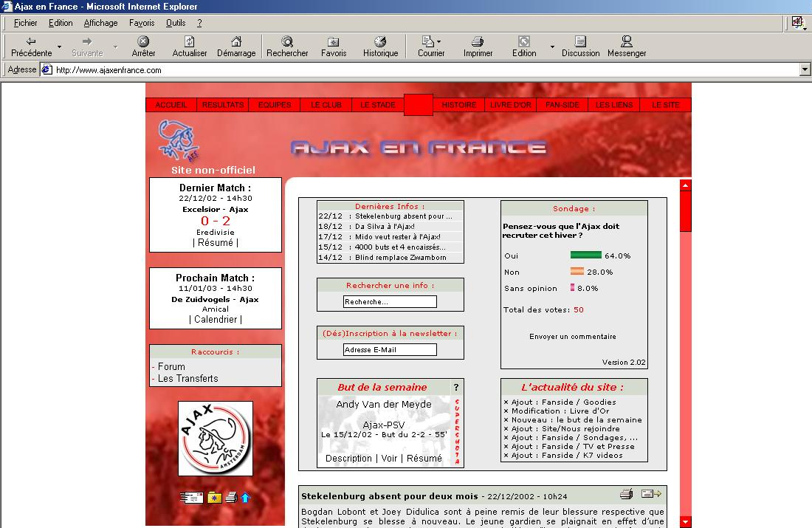Open the Forum shortcut link

pyautogui.click(x=171, y=366)
